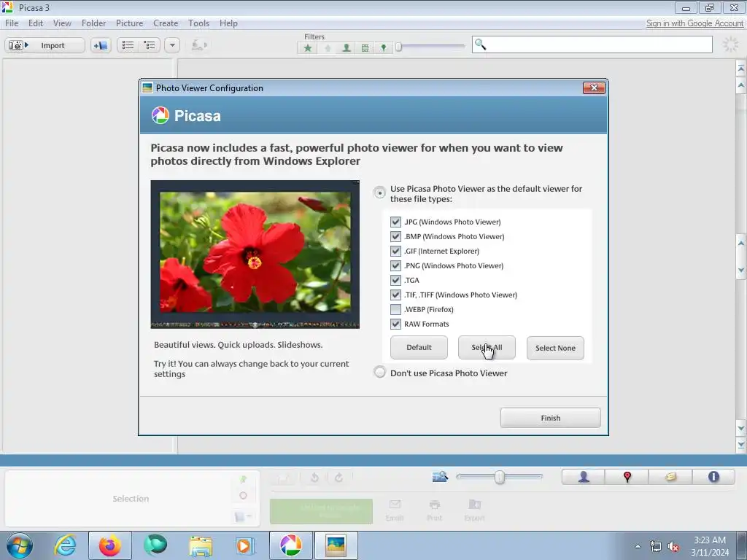Click the create new album icon
The image size is (747, 560).
pyautogui.click(x=101, y=45)
